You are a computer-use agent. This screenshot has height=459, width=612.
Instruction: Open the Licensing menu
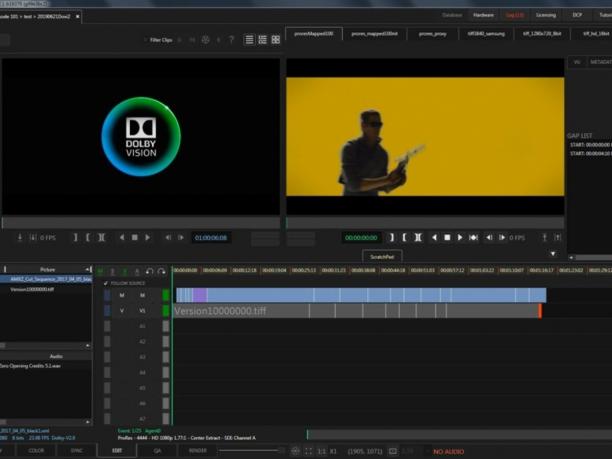point(546,15)
